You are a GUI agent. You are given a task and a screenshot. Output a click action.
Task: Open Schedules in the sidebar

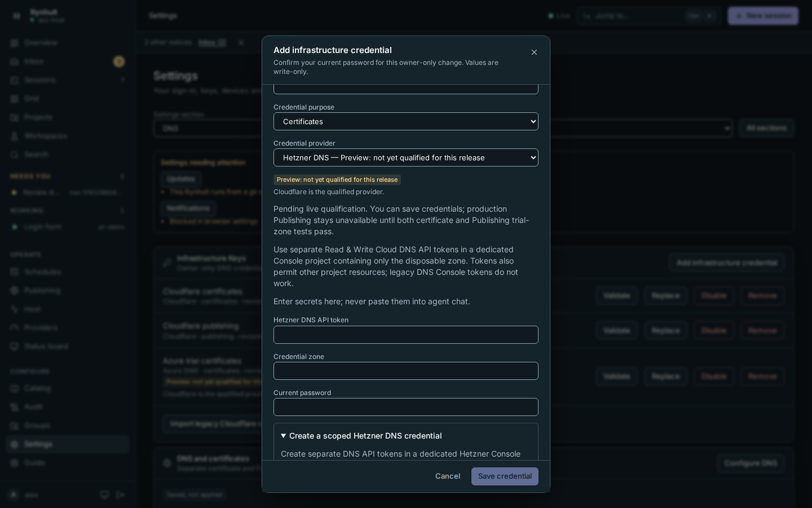pyautogui.click(x=68, y=272)
